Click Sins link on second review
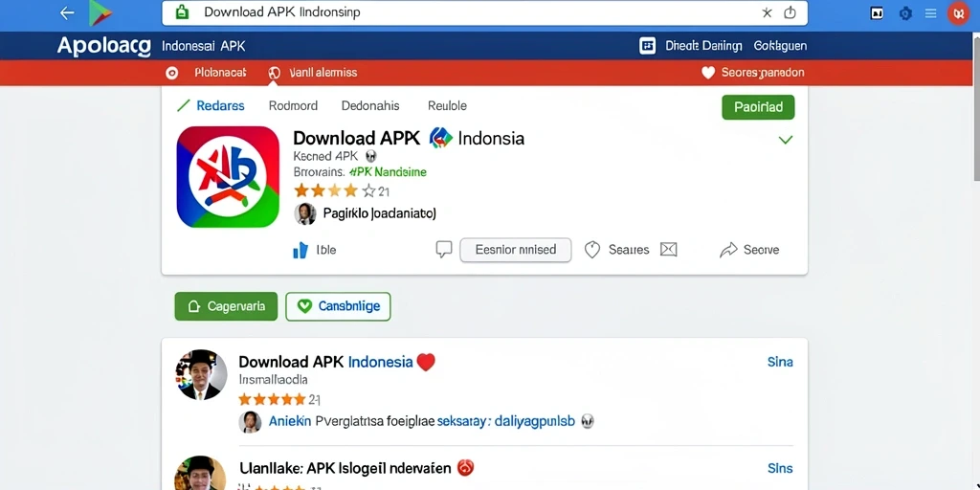The width and height of the screenshot is (980, 490). point(780,468)
